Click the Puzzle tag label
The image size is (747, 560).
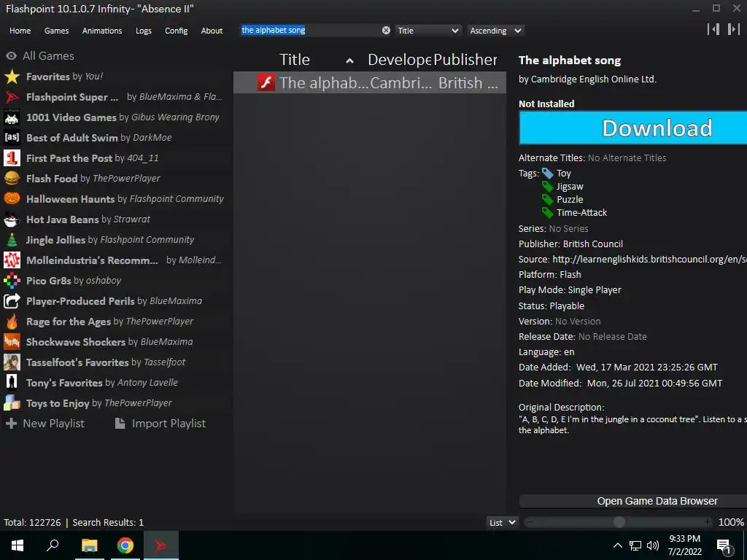570,200
